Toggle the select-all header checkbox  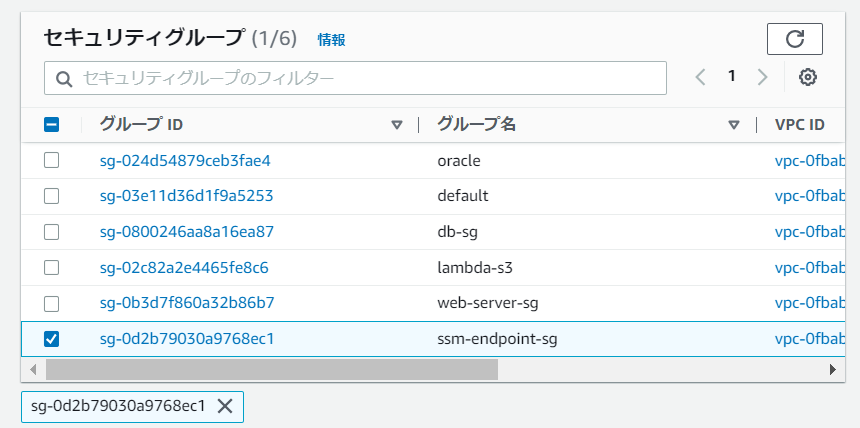point(51,125)
